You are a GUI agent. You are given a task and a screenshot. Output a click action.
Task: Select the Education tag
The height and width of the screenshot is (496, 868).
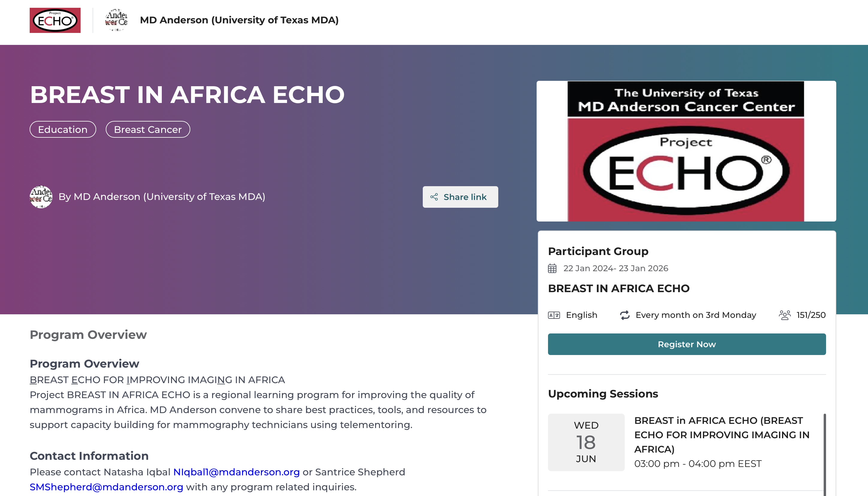[x=63, y=129]
